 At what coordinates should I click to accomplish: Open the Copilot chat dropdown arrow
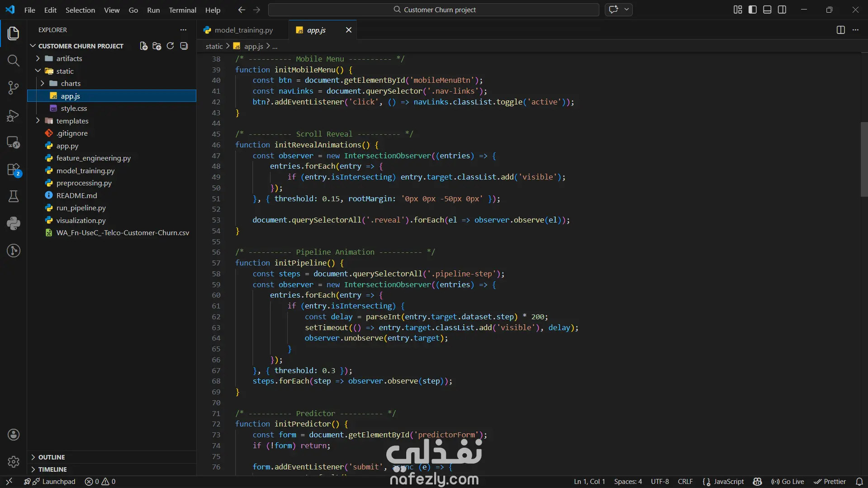pyautogui.click(x=626, y=10)
